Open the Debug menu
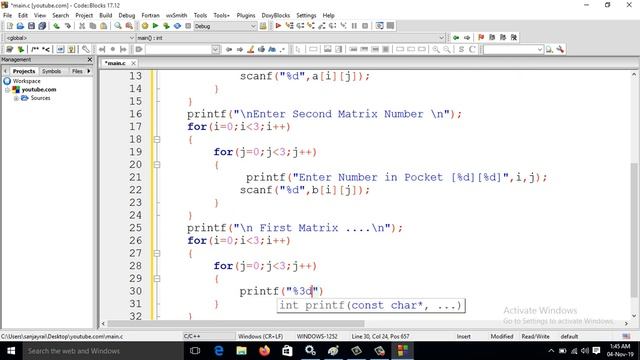Image resolution: width=640 pixels, height=360 pixels. pos(127,15)
